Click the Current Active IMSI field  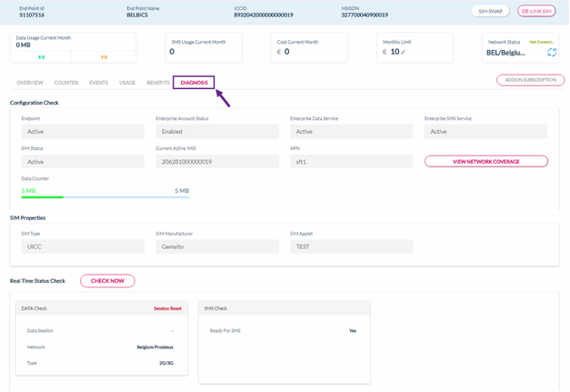click(217, 162)
